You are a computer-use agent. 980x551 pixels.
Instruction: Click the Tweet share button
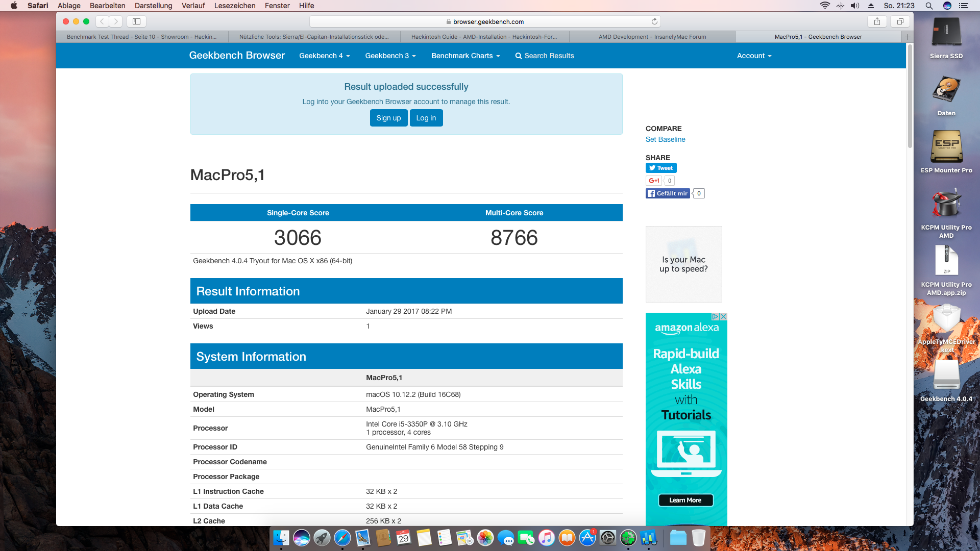[661, 168]
